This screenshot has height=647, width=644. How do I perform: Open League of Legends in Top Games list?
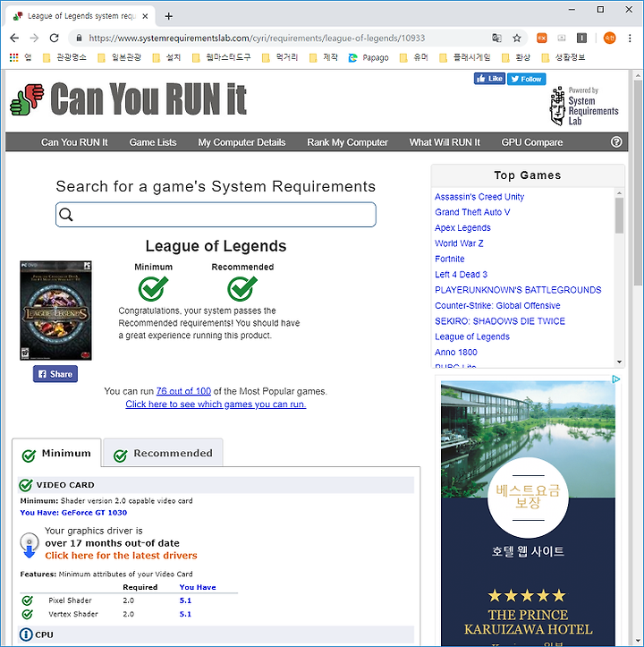tap(472, 336)
